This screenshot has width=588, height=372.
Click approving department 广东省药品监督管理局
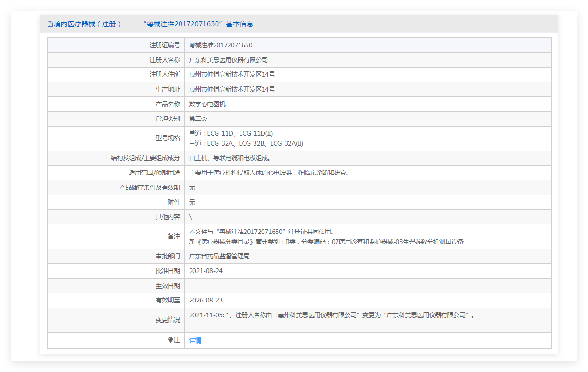click(219, 256)
